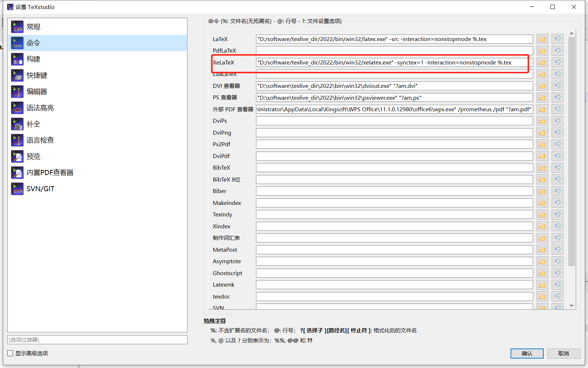Viewport: 588px width, 368px height.
Task: Open the 补全 (Completion) settings
Action: (97, 124)
